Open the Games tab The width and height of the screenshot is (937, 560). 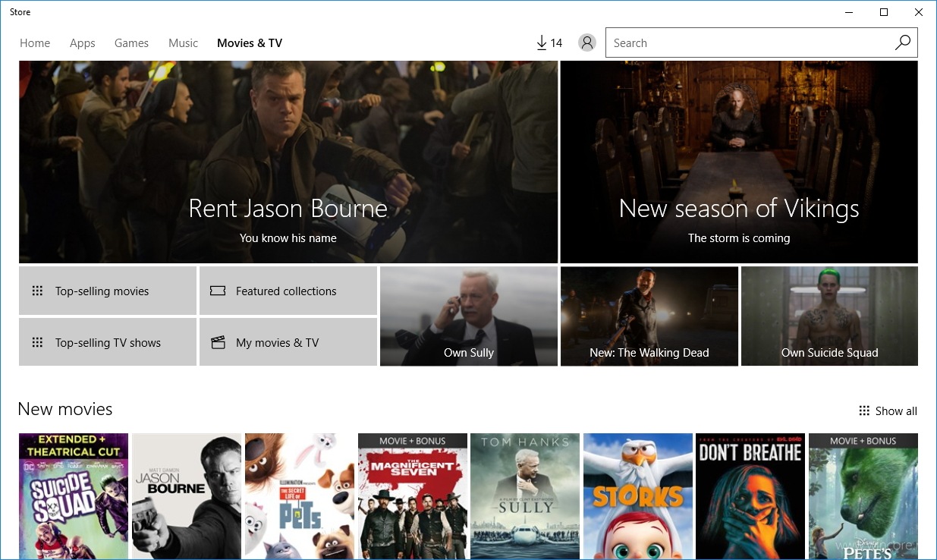point(131,43)
